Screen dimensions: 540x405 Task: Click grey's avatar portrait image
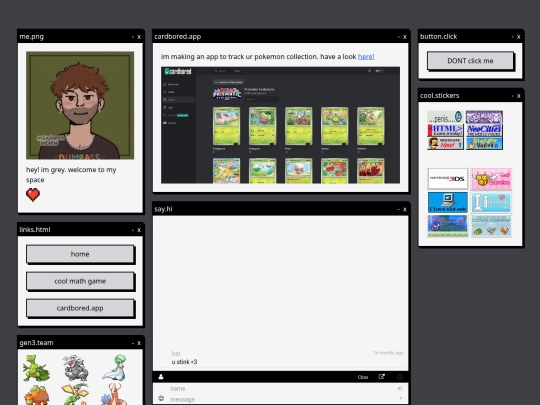pos(80,105)
